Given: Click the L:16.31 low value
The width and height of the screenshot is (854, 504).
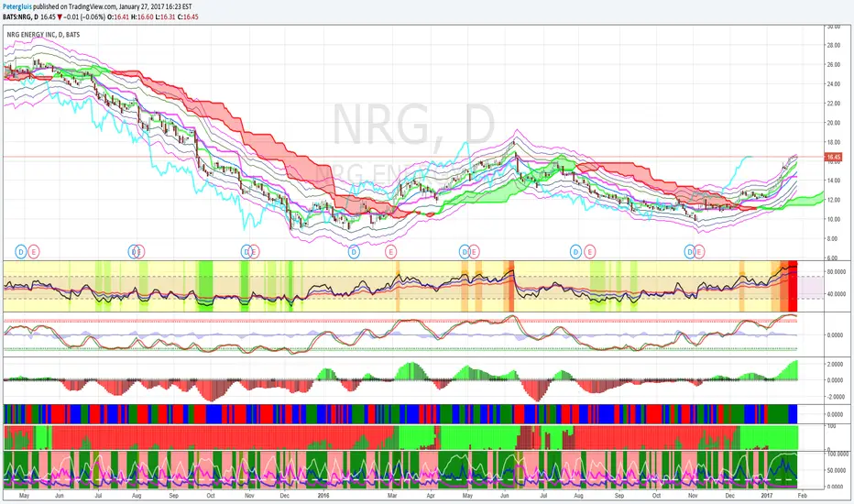Looking at the screenshot, I should (165, 16).
